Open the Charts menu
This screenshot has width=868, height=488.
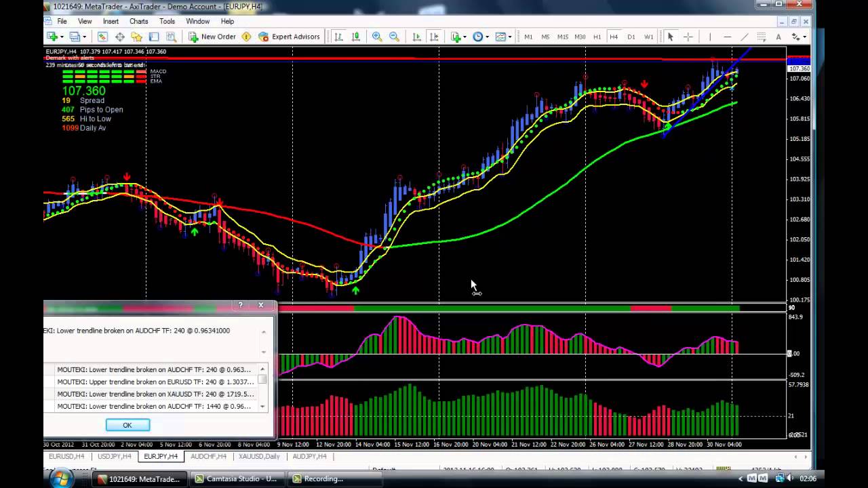(138, 21)
